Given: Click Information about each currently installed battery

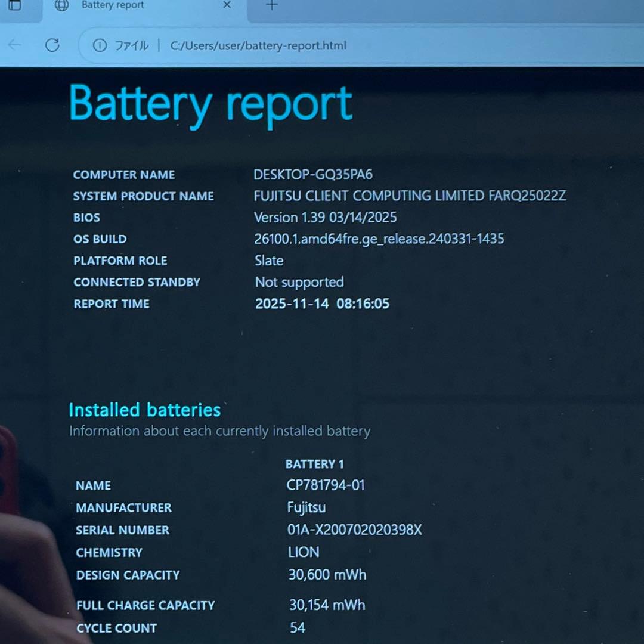Looking at the screenshot, I should 219,431.
